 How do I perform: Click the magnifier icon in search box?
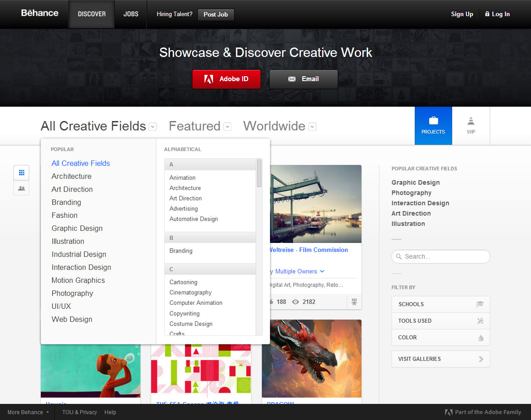(399, 256)
